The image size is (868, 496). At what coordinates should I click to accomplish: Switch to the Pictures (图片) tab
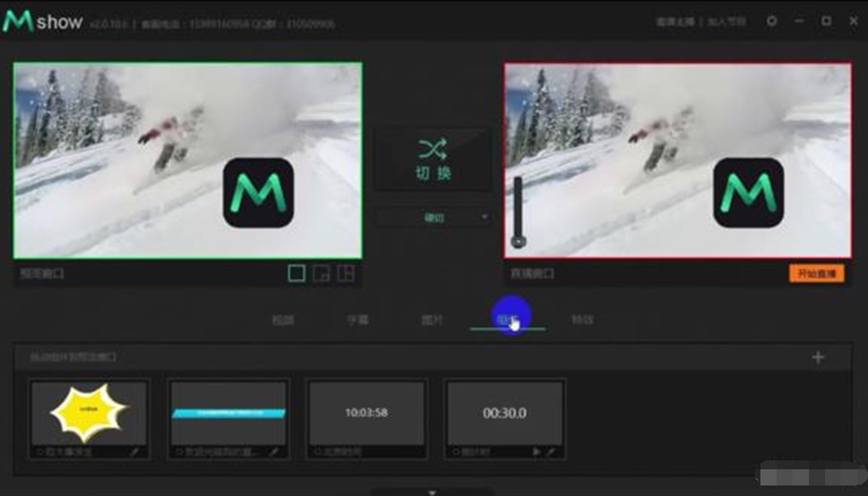(432, 320)
